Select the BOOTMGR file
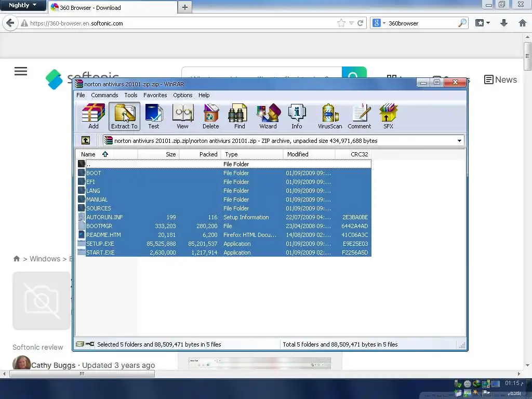The image size is (532, 399). (x=224, y=226)
